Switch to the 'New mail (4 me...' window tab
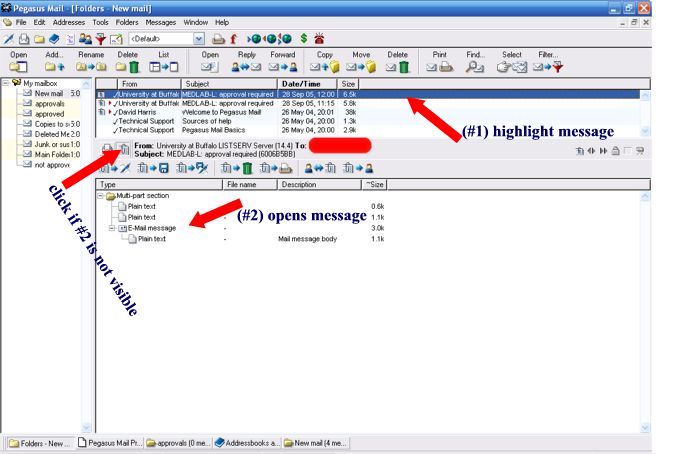680x454 pixels. [316, 443]
